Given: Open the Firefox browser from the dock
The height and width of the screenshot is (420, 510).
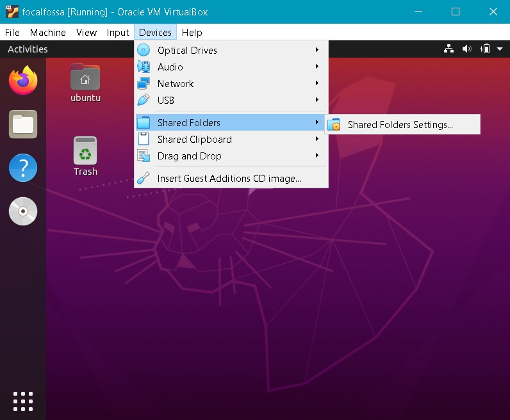Looking at the screenshot, I should click(x=23, y=80).
